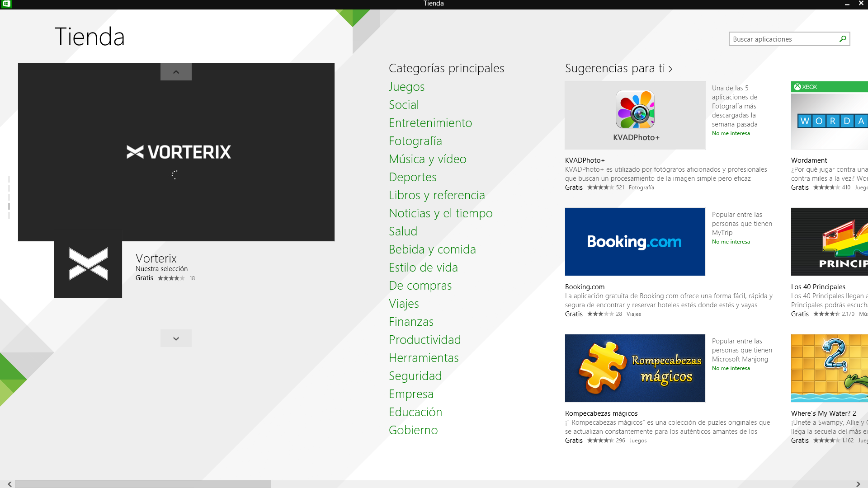Viewport: 868px width, 488px height.
Task: Open the Finanzas category
Action: [411, 322]
